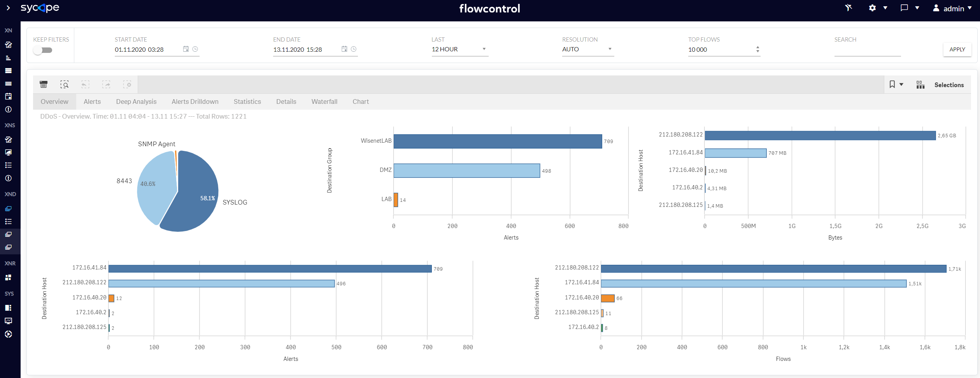This screenshot has height=378, width=980.
Task: Click the selections list toolbar icon
Action: tap(44, 84)
